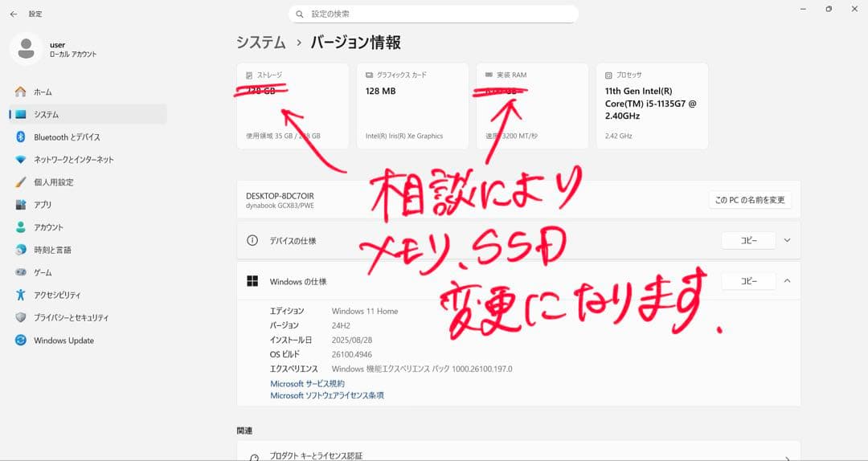Click the Windows Update sync icon
Image resolution: width=868 pixels, height=461 pixels.
(x=20, y=341)
